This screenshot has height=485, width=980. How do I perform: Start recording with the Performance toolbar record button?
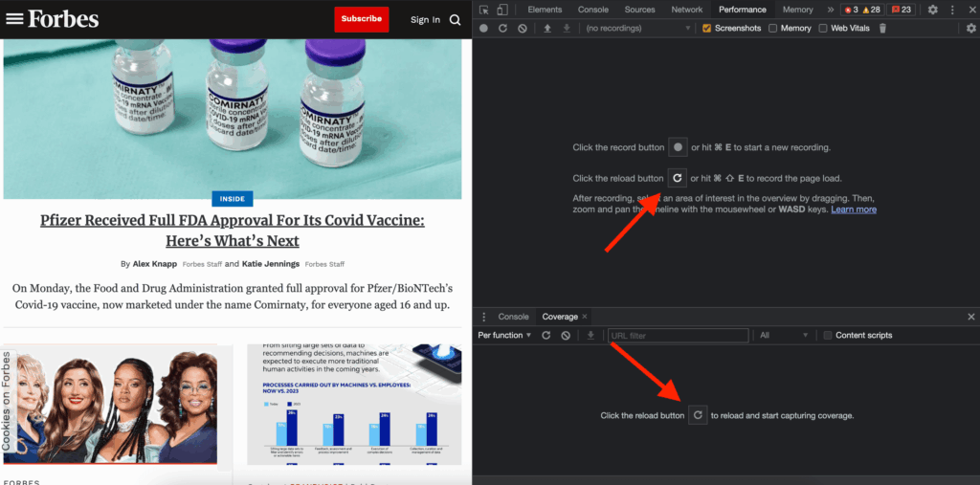coord(483,28)
